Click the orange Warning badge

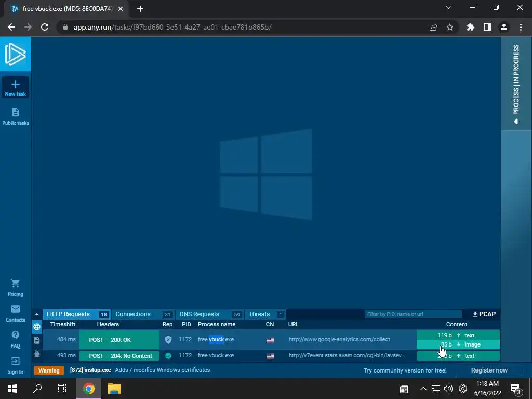pyautogui.click(x=49, y=370)
